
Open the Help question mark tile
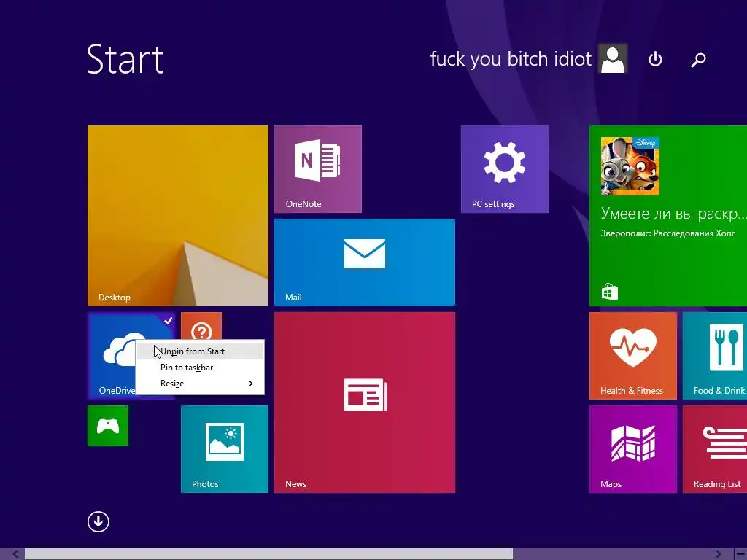[x=201, y=326]
